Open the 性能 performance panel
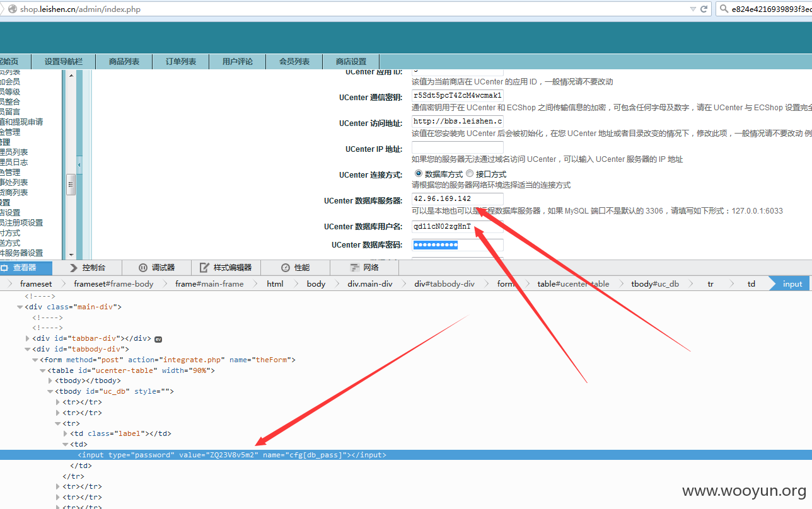Image resolution: width=812 pixels, height=509 pixels. pyautogui.click(x=295, y=268)
